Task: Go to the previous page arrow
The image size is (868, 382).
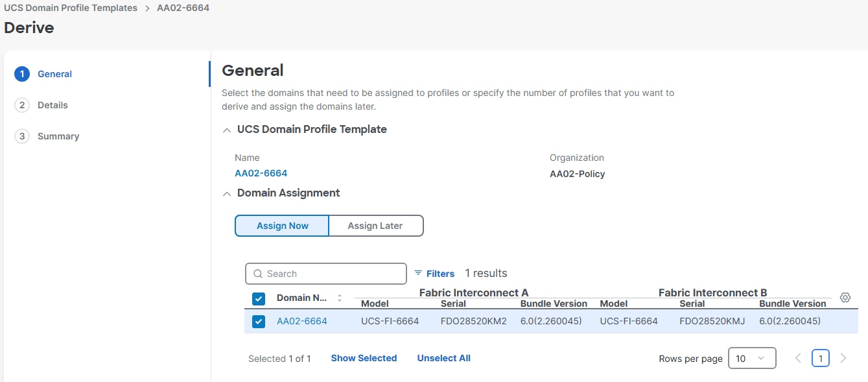Action: pos(798,358)
